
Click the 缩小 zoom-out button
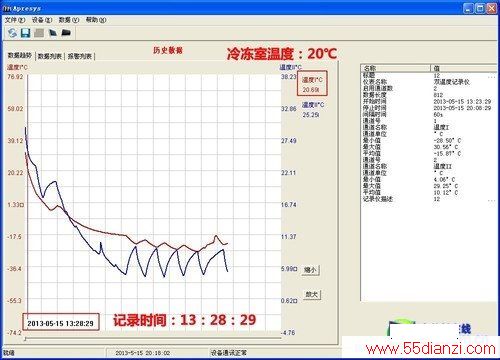(311, 270)
